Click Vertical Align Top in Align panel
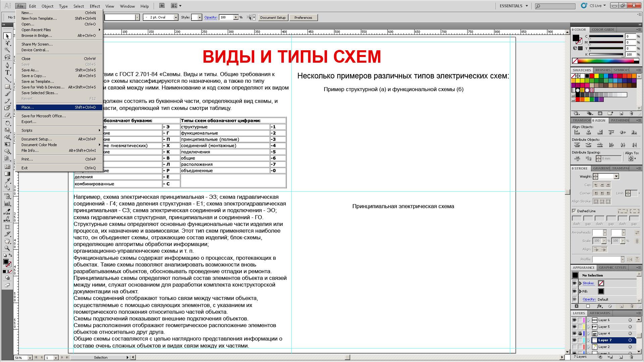 (611, 132)
